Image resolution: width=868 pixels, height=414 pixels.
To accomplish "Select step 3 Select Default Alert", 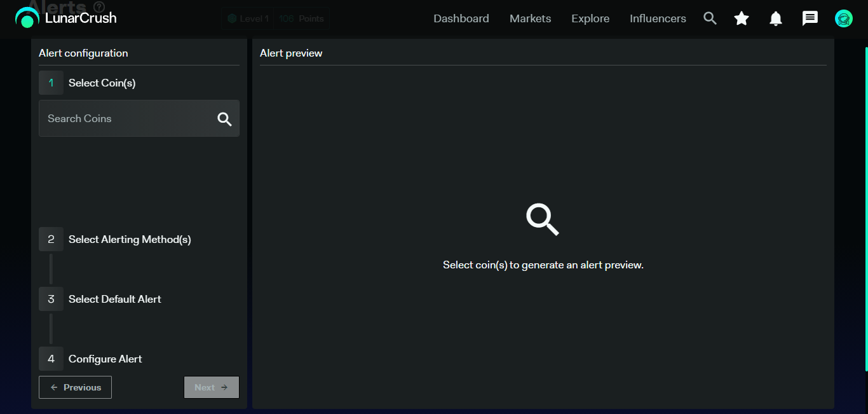I will click(x=100, y=299).
